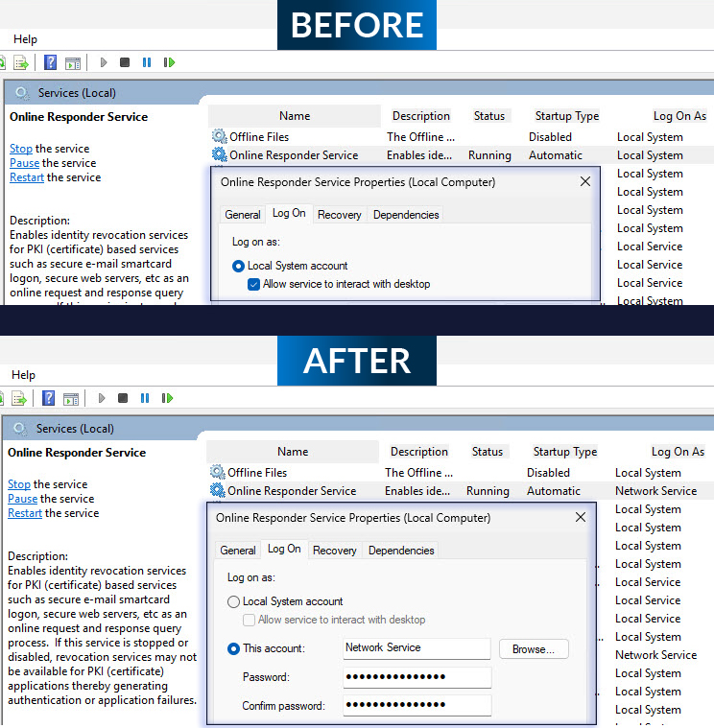Switch to Recovery tab in AFTER dialog

[334, 551]
